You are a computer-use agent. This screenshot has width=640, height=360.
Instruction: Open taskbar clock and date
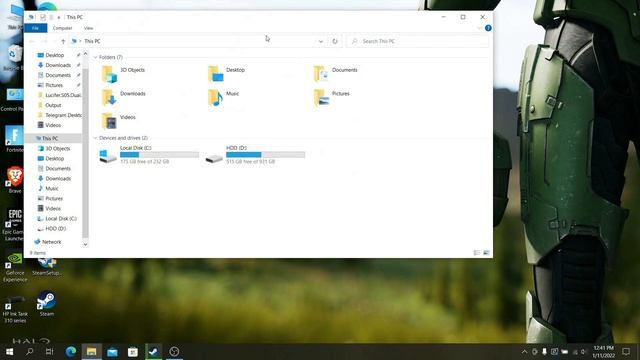(x=603, y=351)
